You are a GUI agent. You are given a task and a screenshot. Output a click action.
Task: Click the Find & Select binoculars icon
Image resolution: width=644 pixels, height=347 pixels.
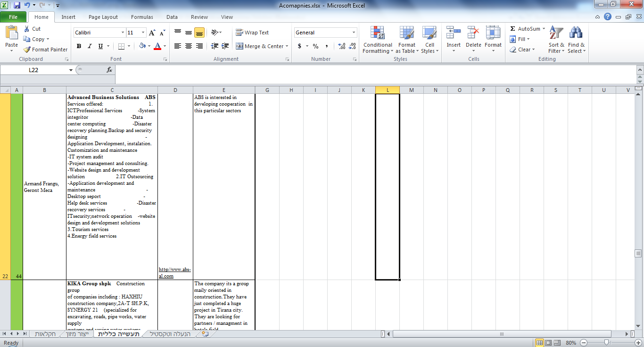[x=576, y=33]
